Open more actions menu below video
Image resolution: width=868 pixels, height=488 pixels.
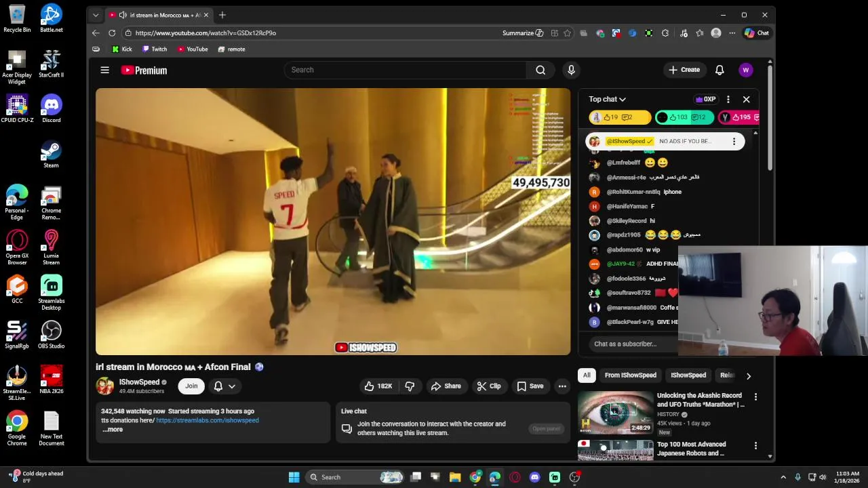coord(562,386)
